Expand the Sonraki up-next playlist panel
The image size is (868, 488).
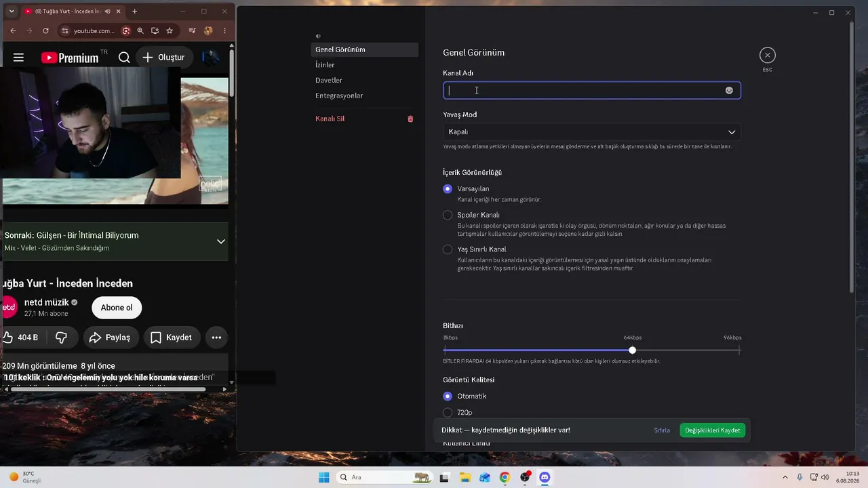(221, 241)
